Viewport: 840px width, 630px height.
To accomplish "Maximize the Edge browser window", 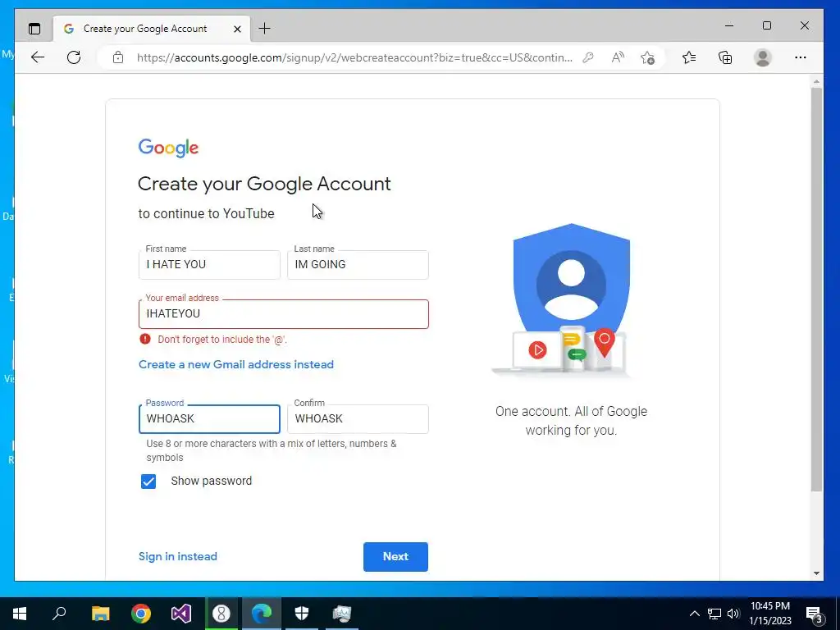I will [x=767, y=25].
